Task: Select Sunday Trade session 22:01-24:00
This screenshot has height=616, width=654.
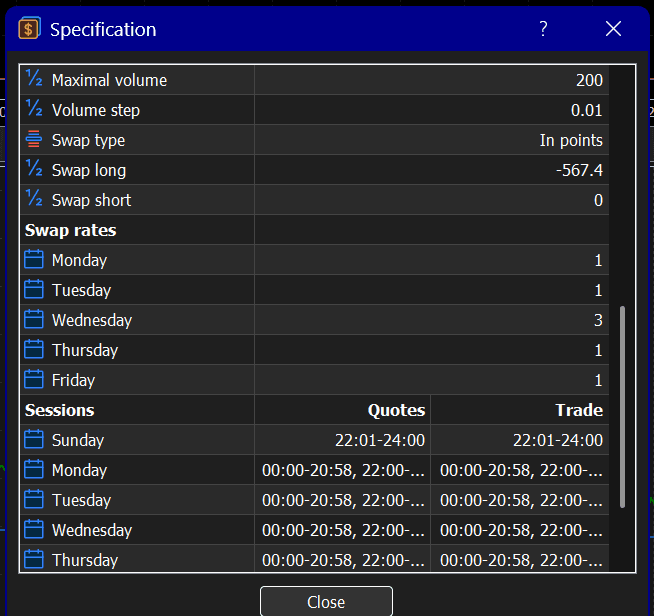Action: (x=558, y=440)
